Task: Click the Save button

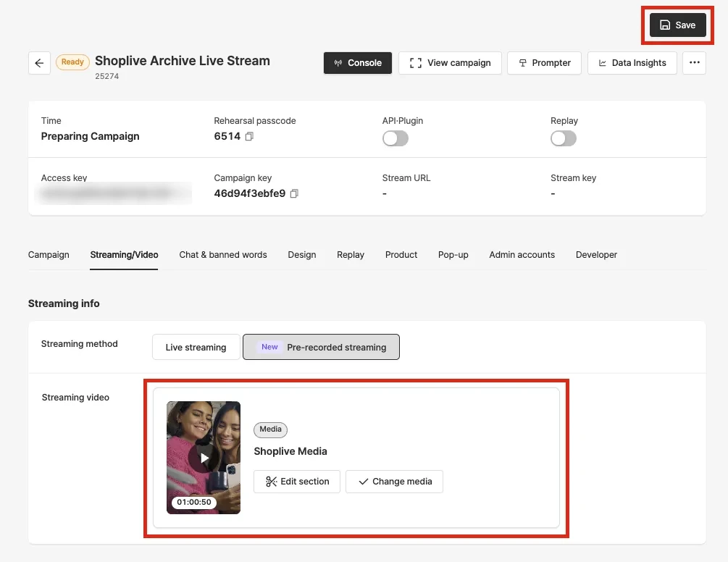Action: pos(677,25)
